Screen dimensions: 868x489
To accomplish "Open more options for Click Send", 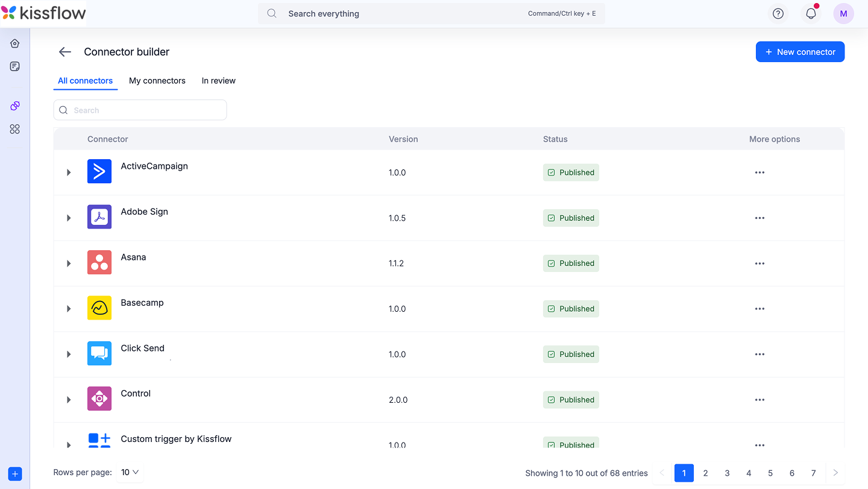I will [759, 355].
